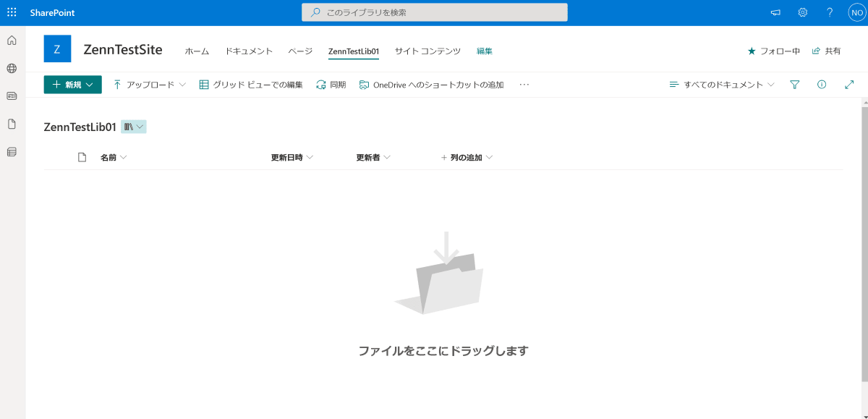Open the ZennTestSite title link

pyautogui.click(x=123, y=49)
